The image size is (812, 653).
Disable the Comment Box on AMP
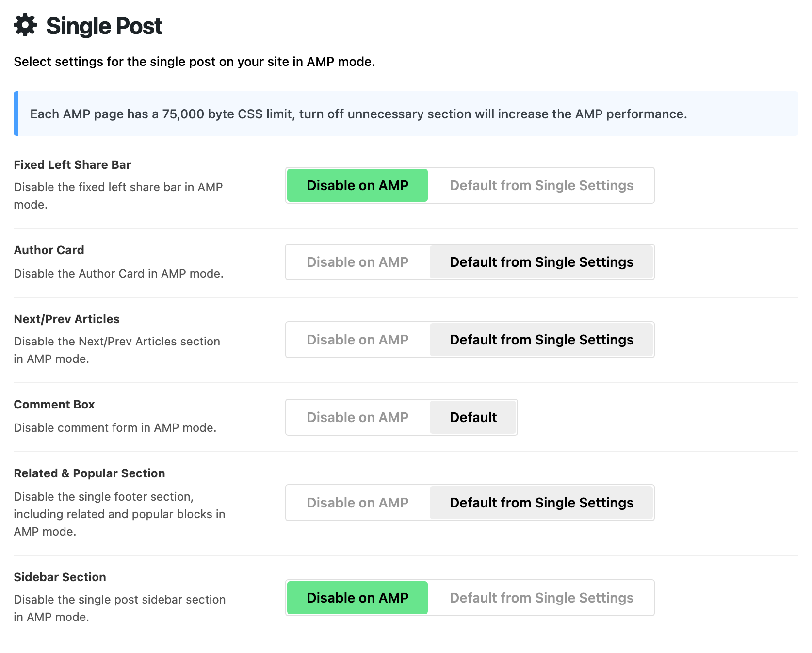pos(357,417)
